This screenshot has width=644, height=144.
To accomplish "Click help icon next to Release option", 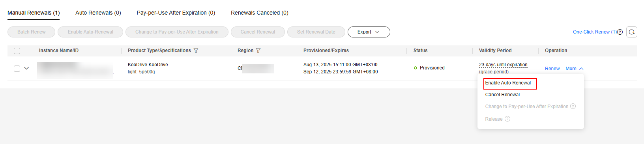I will click(x=507, y=119).
